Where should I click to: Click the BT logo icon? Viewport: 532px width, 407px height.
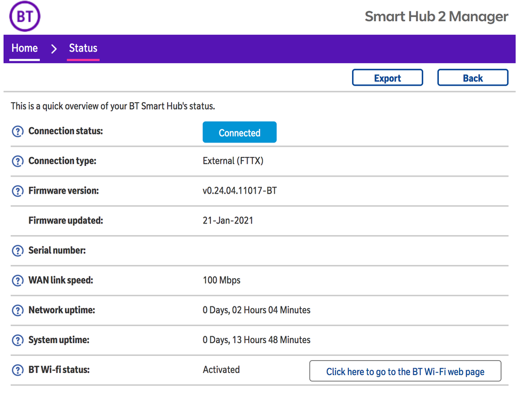pos(25,16)
